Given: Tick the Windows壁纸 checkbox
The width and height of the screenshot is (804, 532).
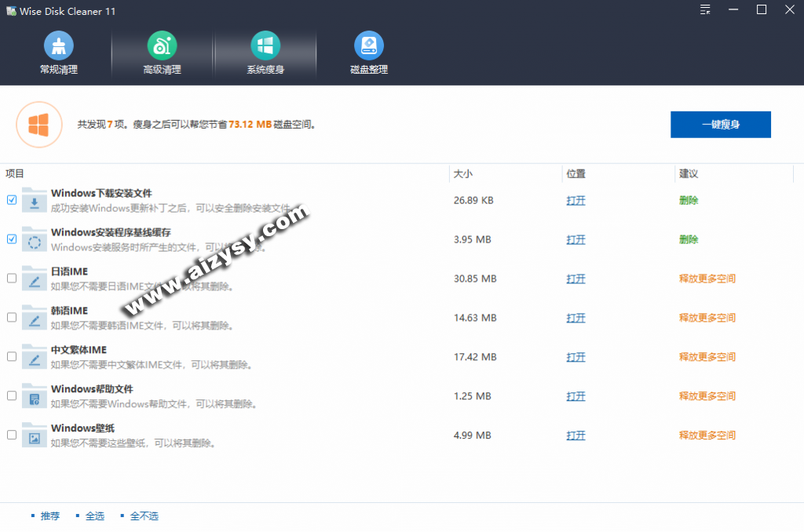Looking at the screenshot, I should pos(12,435).
